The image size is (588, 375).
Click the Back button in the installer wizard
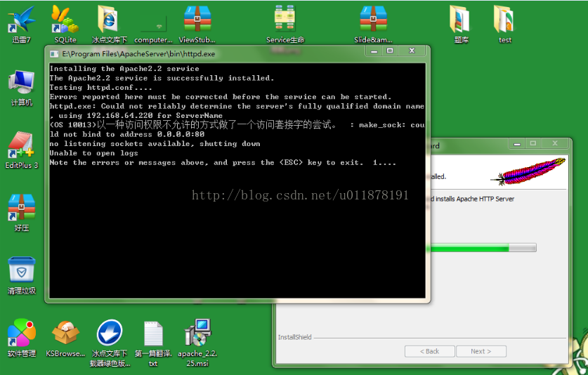click(430, 351)
